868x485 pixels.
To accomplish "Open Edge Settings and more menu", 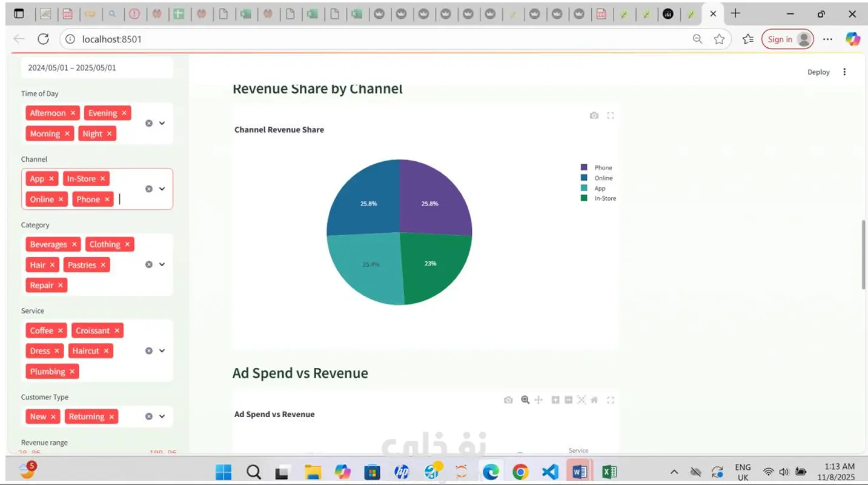I will tap(827, 39).
